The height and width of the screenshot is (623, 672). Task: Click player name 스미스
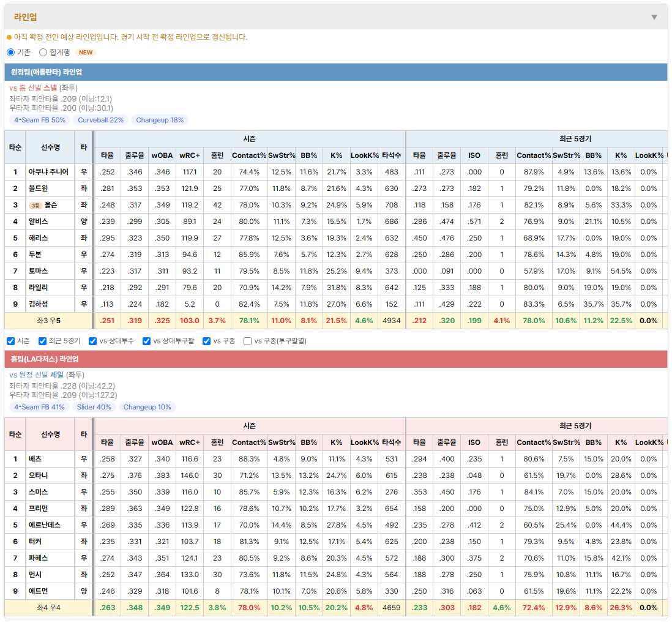coord(38,492)
